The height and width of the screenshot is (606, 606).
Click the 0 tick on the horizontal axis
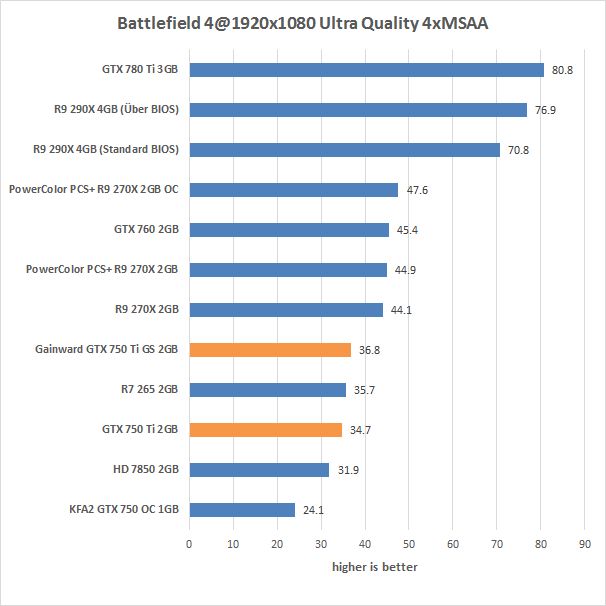tap(189, 543)
